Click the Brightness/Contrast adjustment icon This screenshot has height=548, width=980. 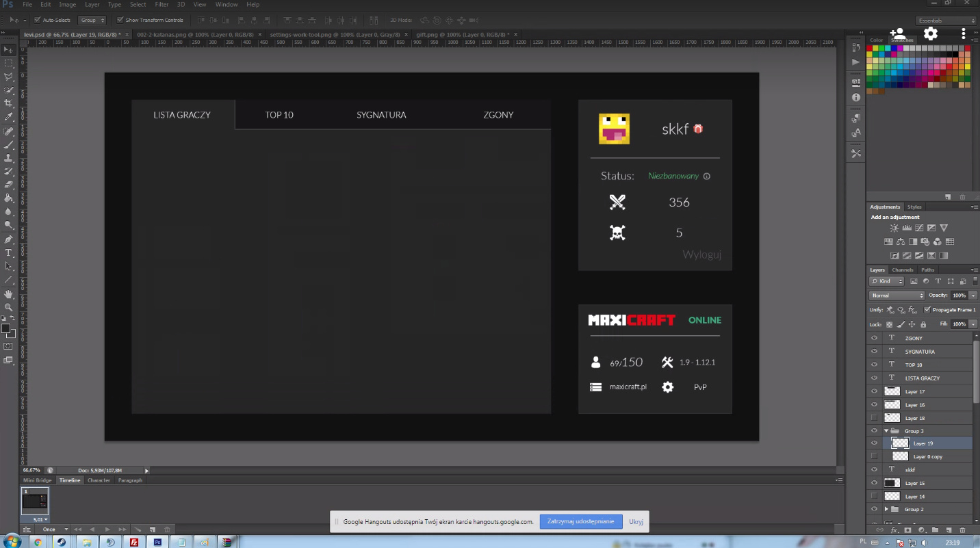tap(894, 228)
